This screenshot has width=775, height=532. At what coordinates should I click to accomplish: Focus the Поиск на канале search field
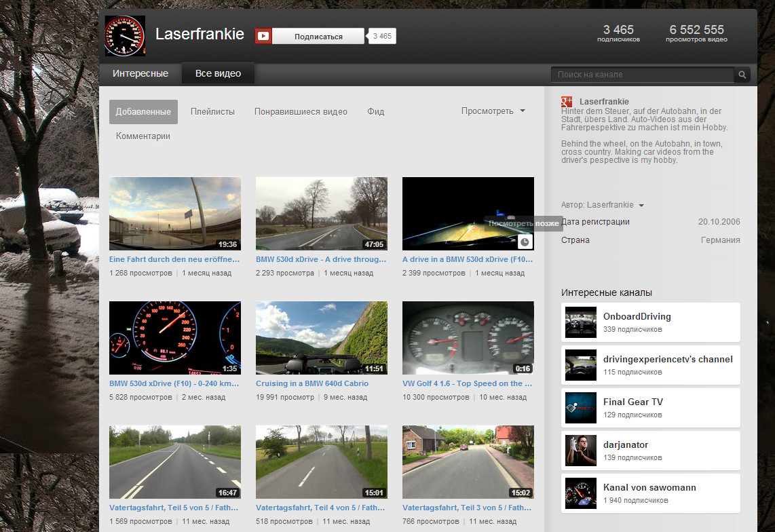pyautogui.click(x=643, y=75)
